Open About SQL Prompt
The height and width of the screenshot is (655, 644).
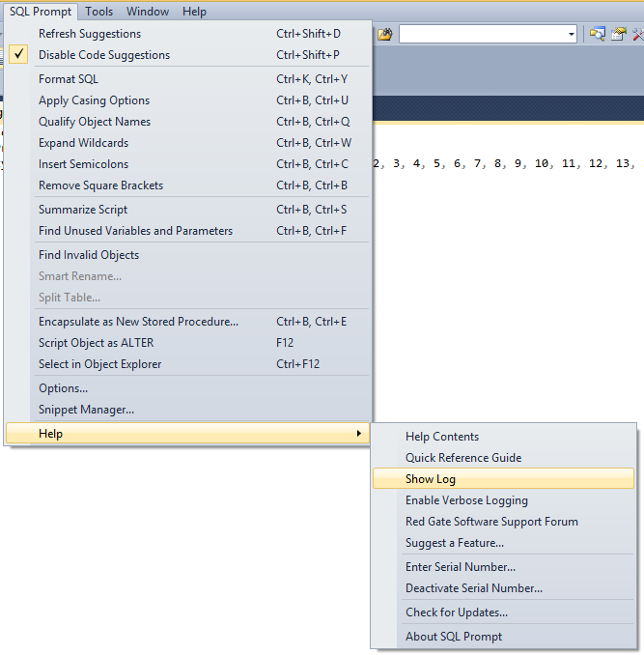[454, 637]
